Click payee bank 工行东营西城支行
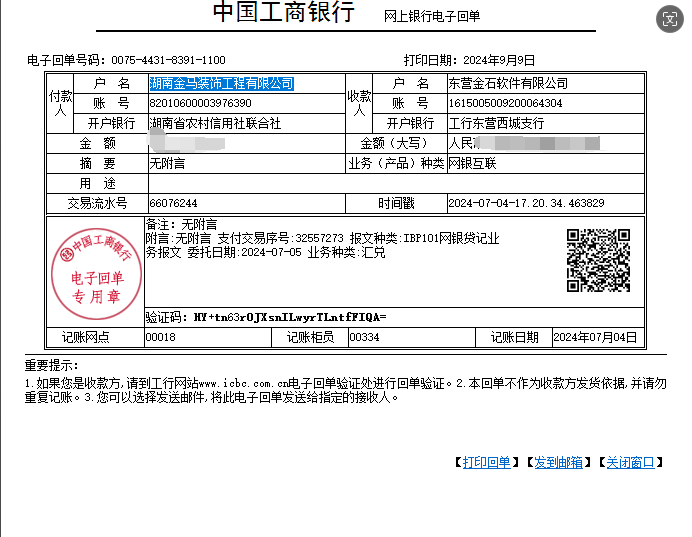Image resolution: width=692 pixels, height=537 pixels. (x=496, y=123)
